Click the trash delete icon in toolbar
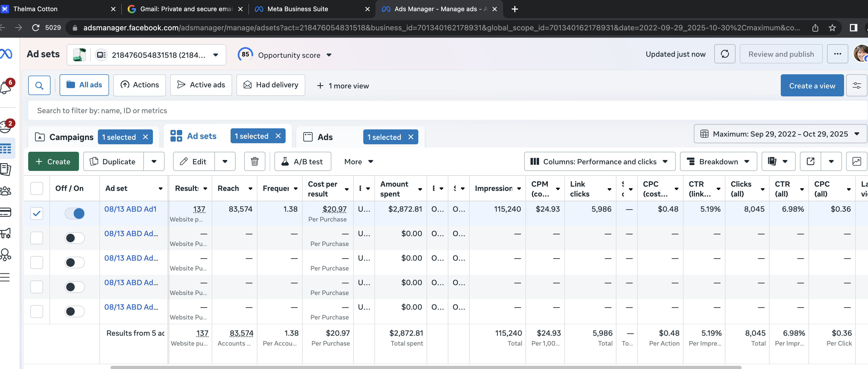The height and width of the screenshot is (369, 868). tap(254, 162)
